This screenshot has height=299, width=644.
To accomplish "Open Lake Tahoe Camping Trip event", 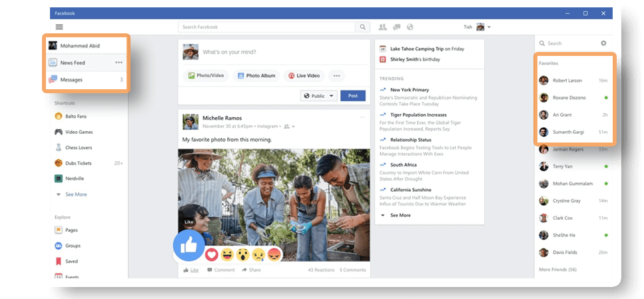I will click(x=417, y=49).
